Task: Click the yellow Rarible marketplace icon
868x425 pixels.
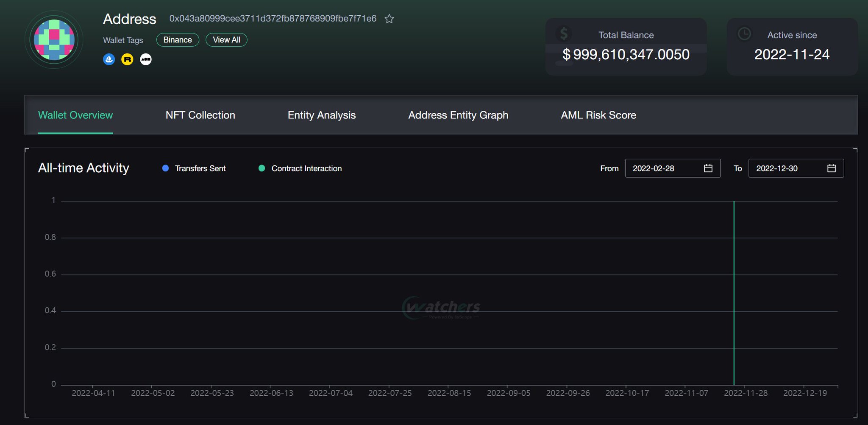Action: pos(127,59)
